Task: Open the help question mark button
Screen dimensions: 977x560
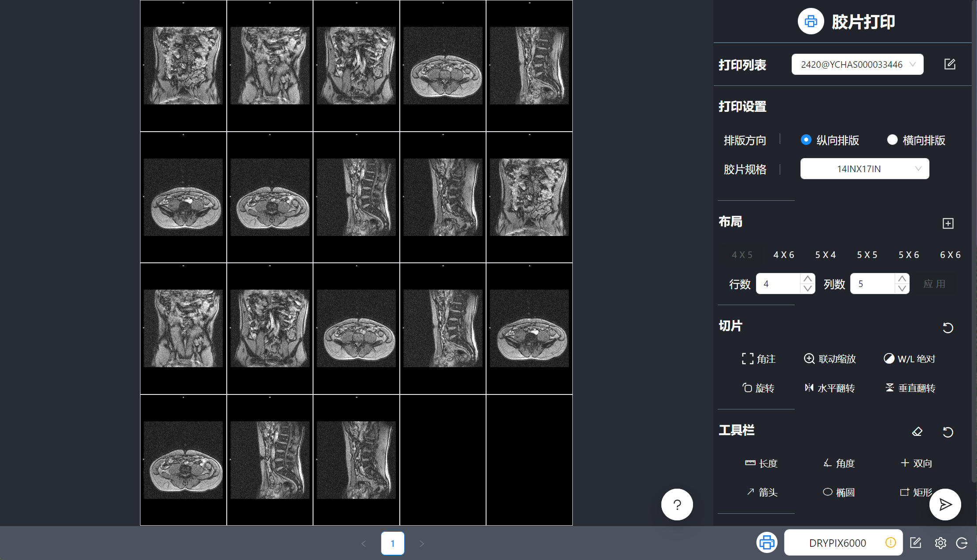Action: point(677,505)
